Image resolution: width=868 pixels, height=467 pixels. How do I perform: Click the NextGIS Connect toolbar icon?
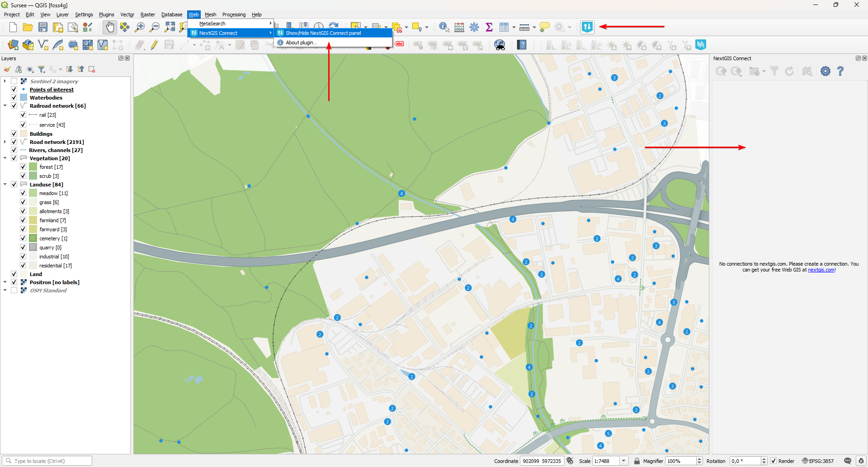pos(587,27)
